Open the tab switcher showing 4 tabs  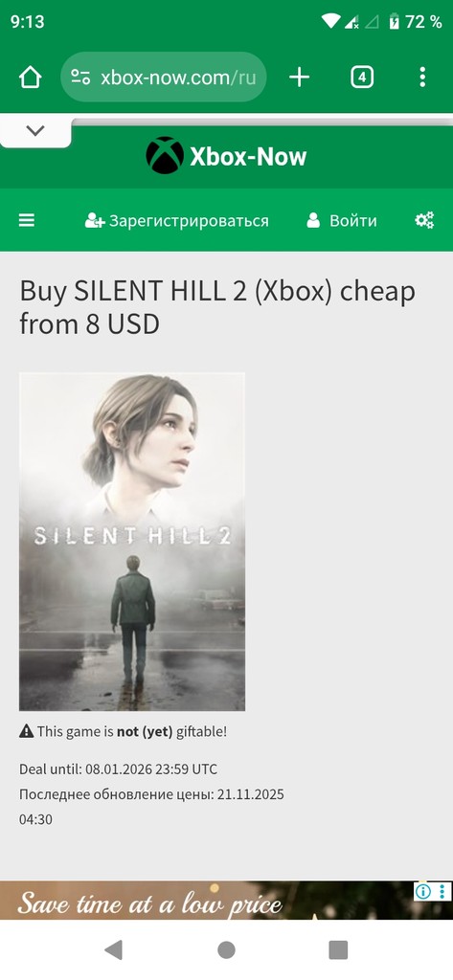pyautogui.click(x=362, y=78)
